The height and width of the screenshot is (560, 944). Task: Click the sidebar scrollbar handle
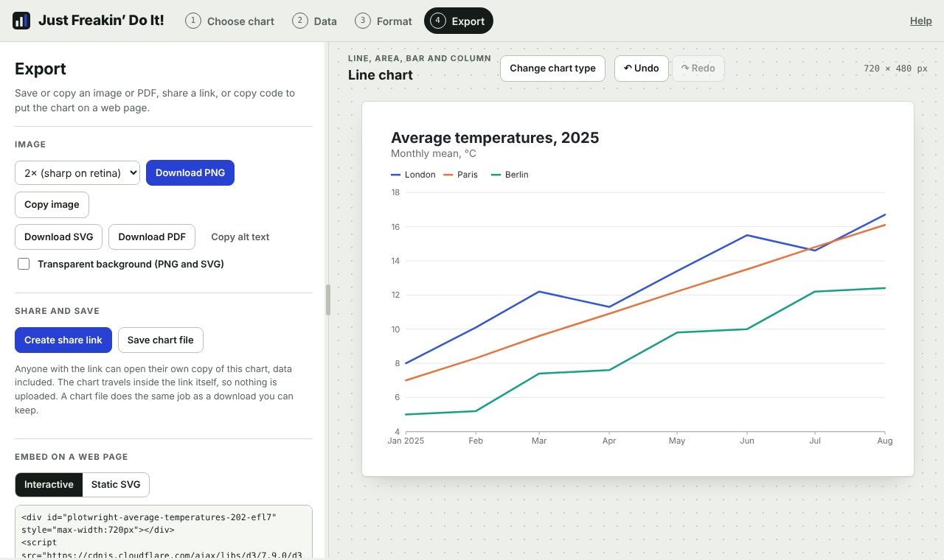328,300
